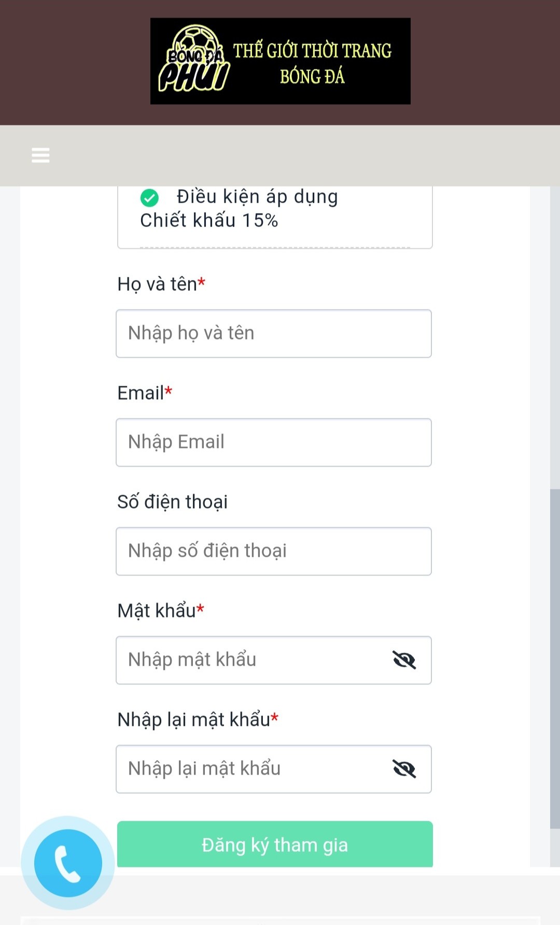Click the green checkmark beside Điều kiện áp dụng
This screenshot has height=925, width=560.
[x=149, y=198]
